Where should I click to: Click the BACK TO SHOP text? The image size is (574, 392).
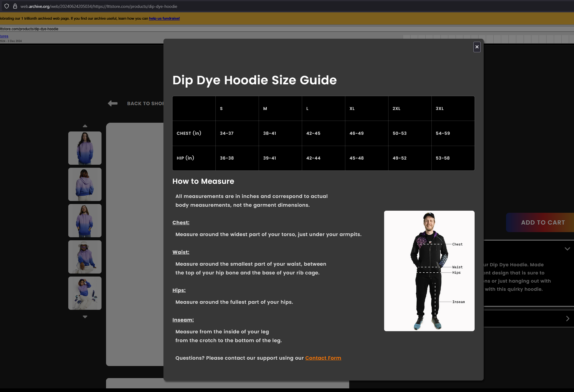145,103
